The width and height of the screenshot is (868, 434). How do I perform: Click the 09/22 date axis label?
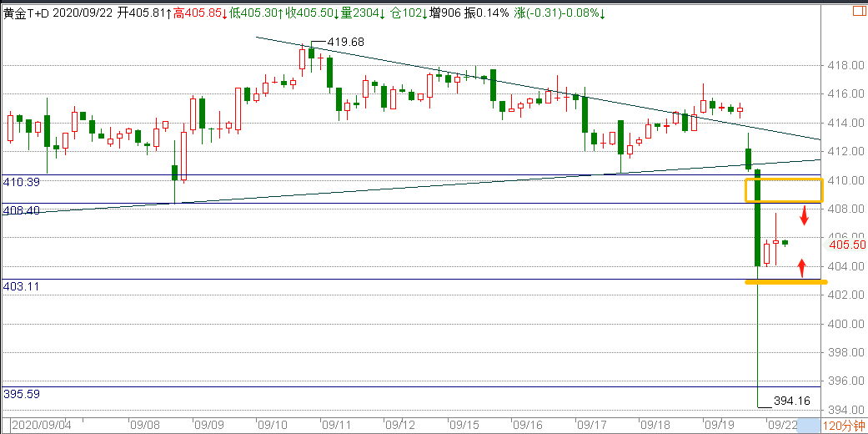click(780, 426)
